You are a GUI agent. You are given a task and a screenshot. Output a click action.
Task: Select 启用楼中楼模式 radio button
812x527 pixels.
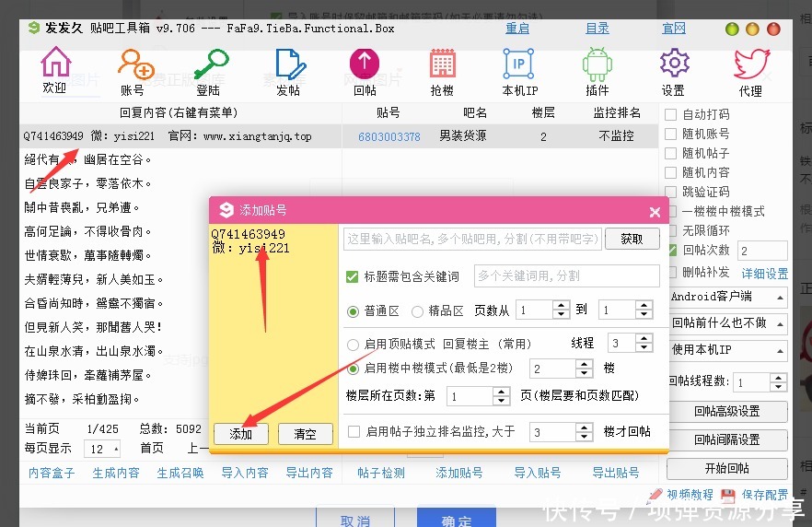[x=354, y=369]
